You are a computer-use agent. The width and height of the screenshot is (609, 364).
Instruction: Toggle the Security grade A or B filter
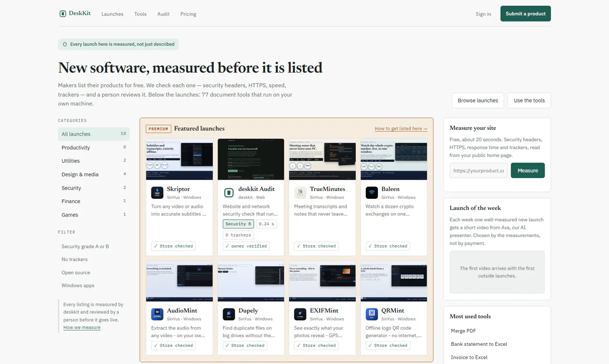pyautogui.click(x=85, y=247)
